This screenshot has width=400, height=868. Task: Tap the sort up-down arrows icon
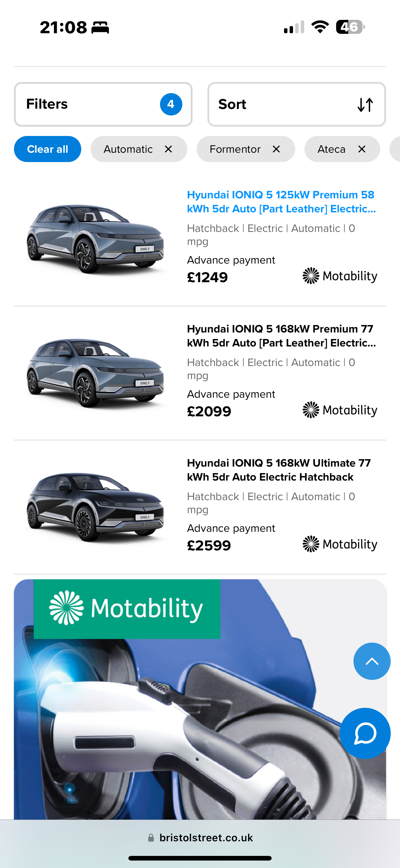click(x=365, y=105)
